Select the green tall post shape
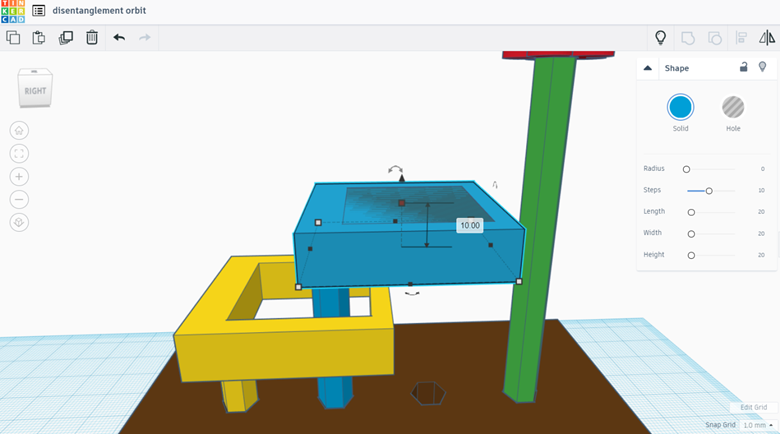The height and width of the screenshot is (434, 780). tap(540, 224)
